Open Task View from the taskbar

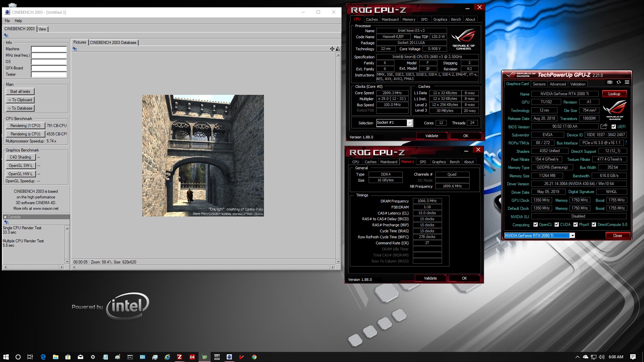point(30,357)
